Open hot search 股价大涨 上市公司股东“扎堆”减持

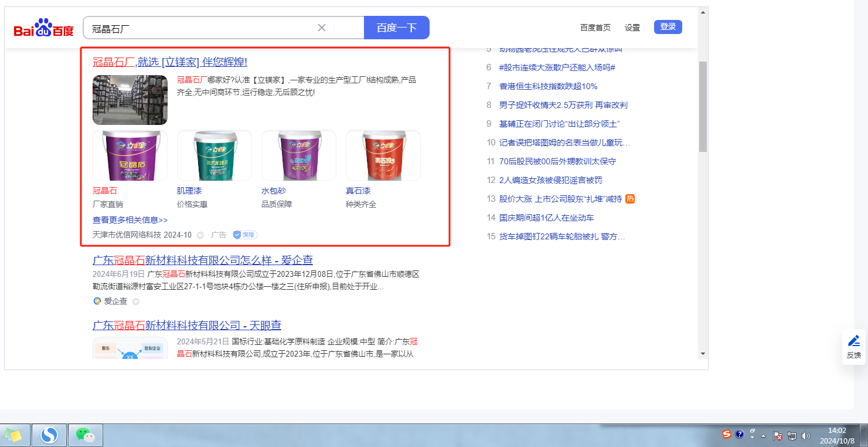pos(560,199)
